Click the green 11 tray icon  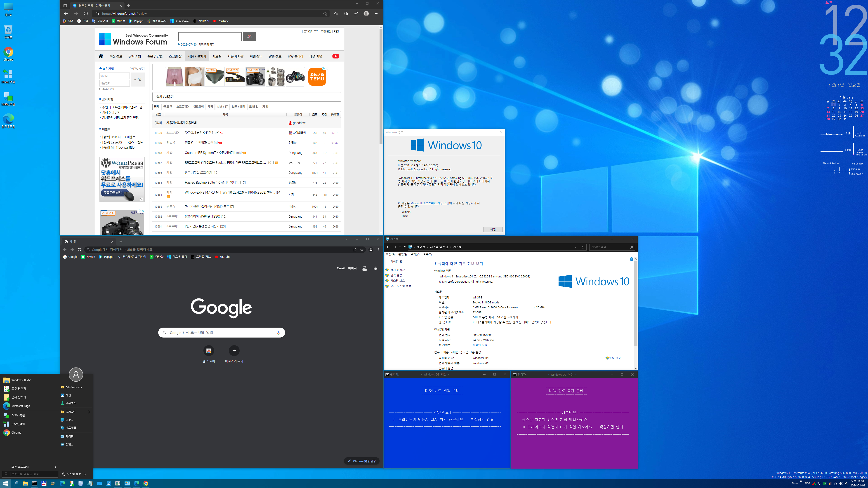coord(825,484)
